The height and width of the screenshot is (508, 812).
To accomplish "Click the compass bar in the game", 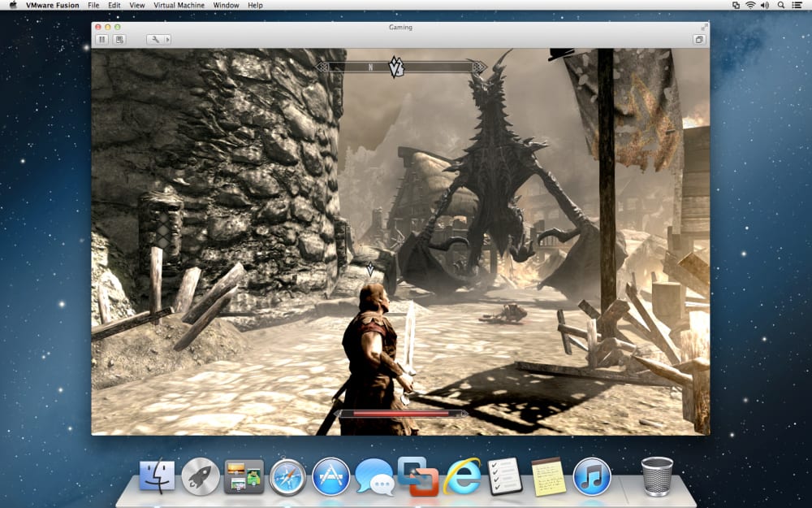I will click(401, 67).
